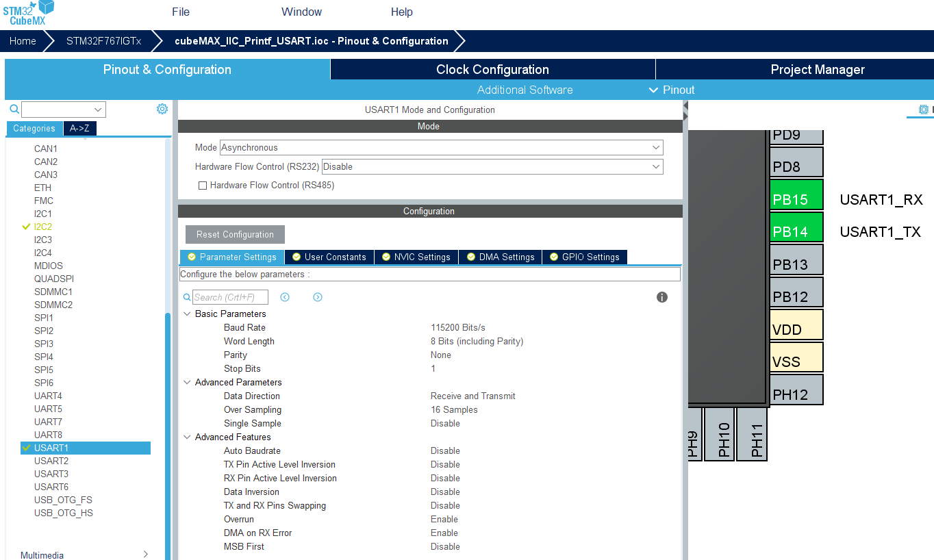Click the magnifier icon beside the category search
This screenshot has height=560, width=934.
14,109
